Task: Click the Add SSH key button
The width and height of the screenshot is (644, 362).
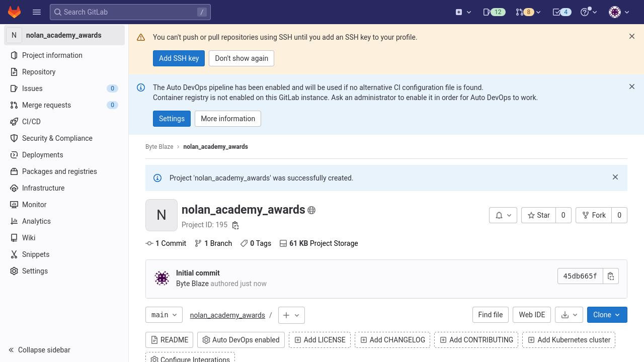Action: coord(179,58)
